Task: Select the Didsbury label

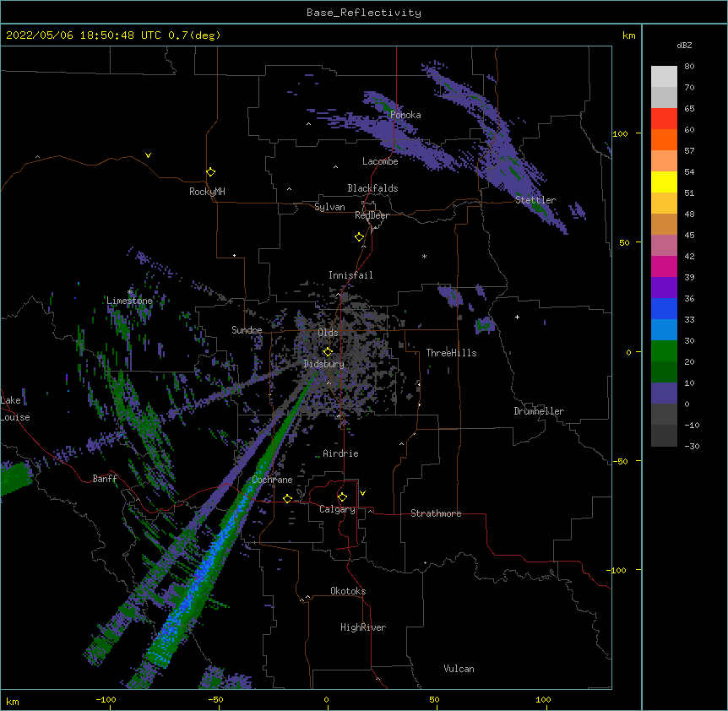Action: tap(324, 364)
